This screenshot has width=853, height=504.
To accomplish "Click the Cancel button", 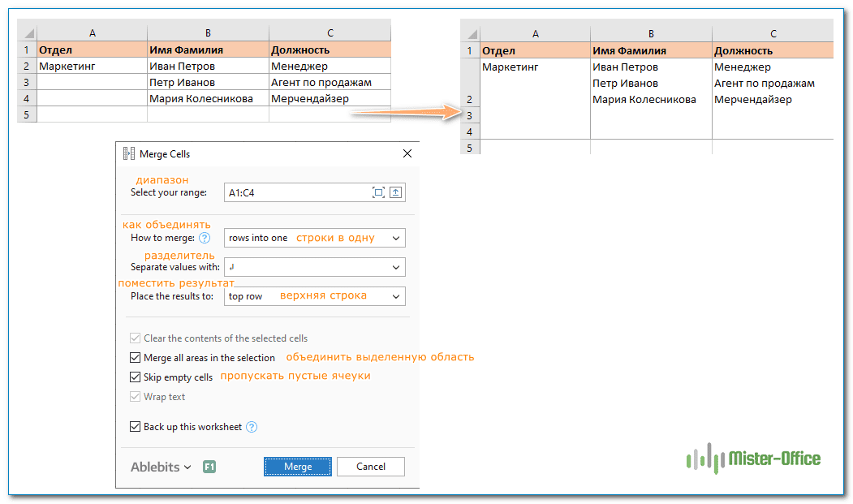I will [370, 467].
